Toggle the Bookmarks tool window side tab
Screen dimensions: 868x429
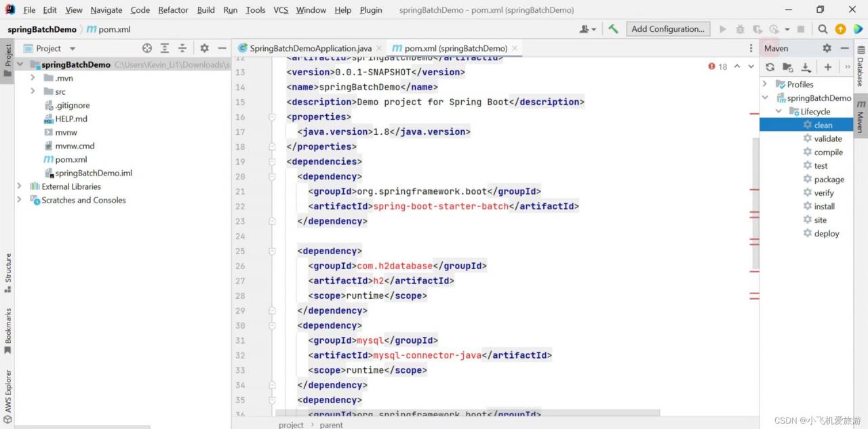click(7, 331)
